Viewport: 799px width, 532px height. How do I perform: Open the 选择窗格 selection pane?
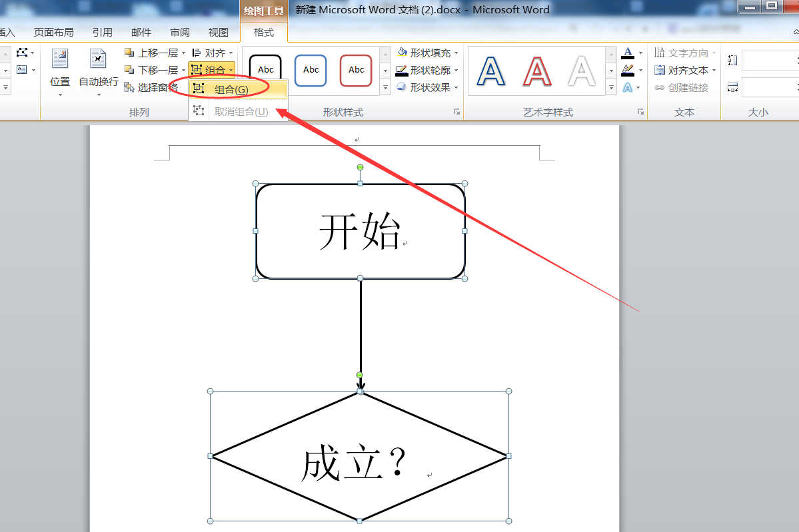point(151,88)
